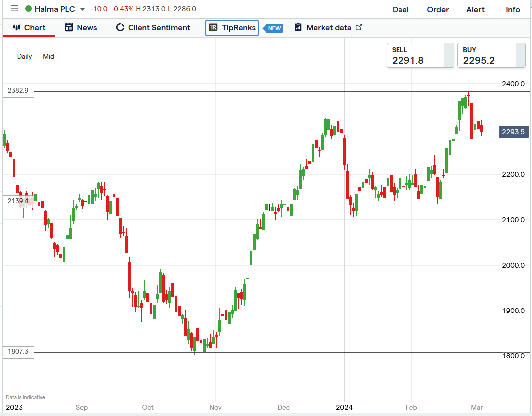Click the -0.43% change value
The image size is (532, 416).
(123, 9)
